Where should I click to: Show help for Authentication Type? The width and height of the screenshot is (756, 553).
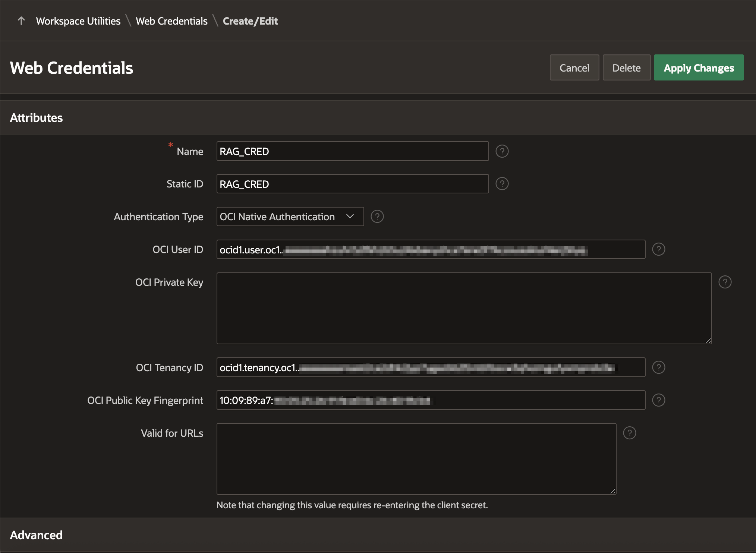(377, 217)
